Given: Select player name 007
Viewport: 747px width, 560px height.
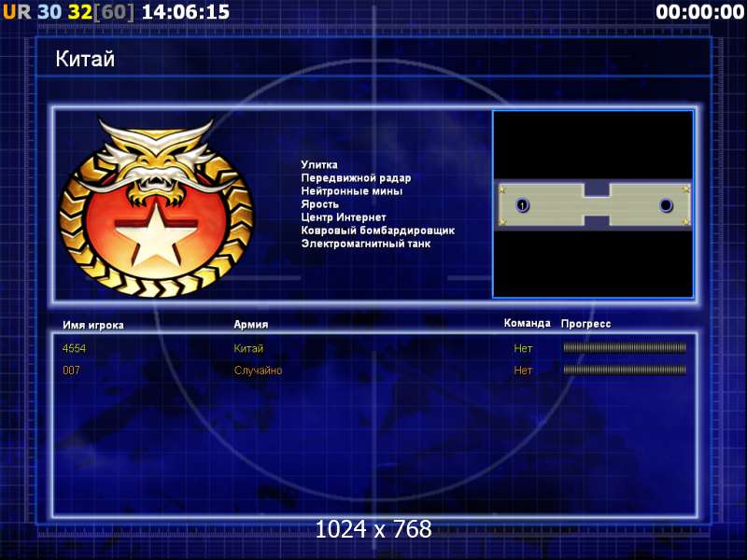Looking at the screenshot, I should [72, 370].
